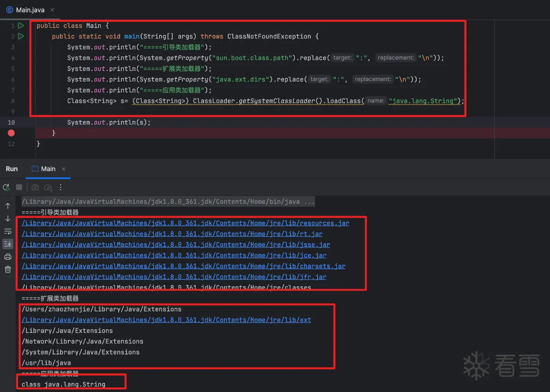Screen dimensions: 550x392
Task: Capture a thread dump with camera icon
Action: [x=35, y=187]
